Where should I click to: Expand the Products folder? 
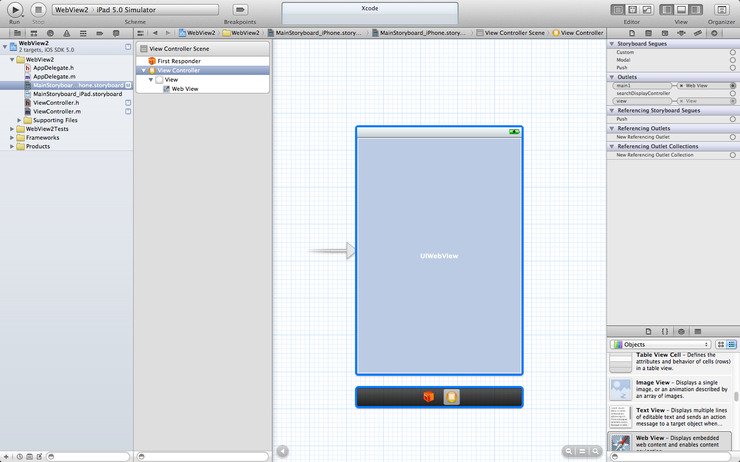point(12,146)
